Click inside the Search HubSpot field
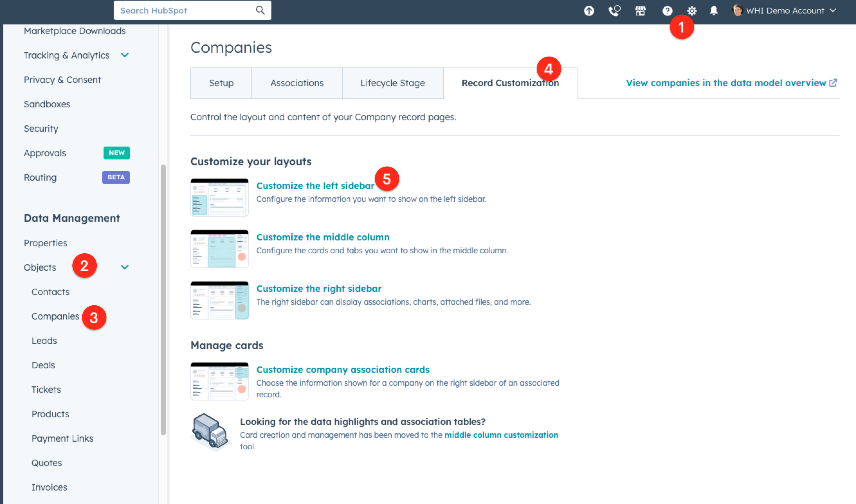Image resolution: width=856 pixels, height=504 pixels. (x=190, y=10)
